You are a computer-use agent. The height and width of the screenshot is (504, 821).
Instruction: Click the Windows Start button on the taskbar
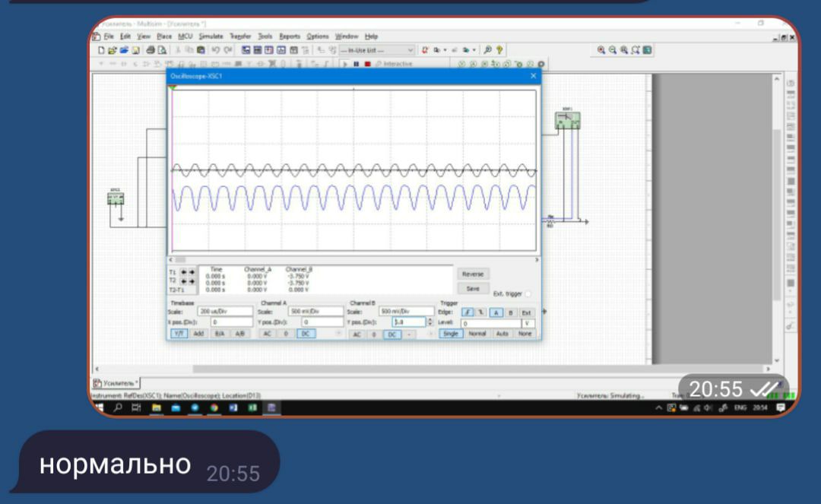coord(99,407)
